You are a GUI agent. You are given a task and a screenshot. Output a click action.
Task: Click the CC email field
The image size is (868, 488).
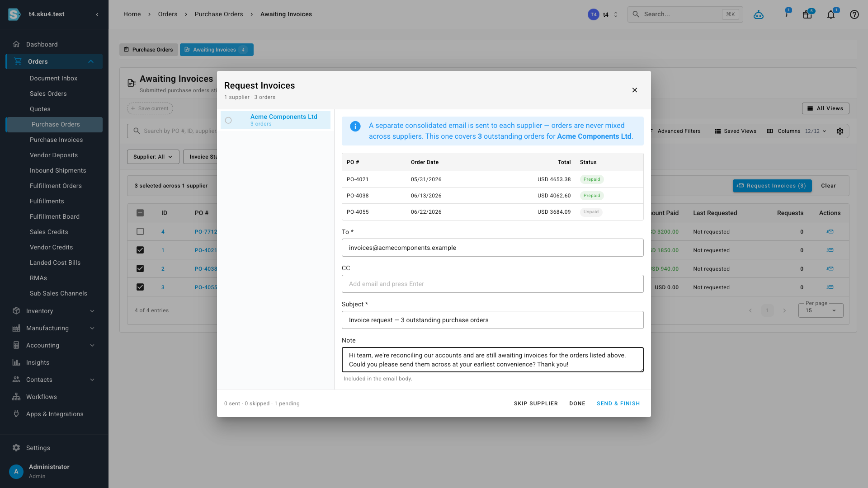(x=492, y=284)
